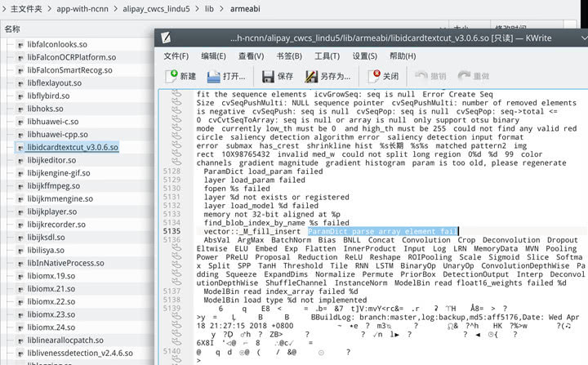Click the Undo toolbar button

click(x=430, y=77)
